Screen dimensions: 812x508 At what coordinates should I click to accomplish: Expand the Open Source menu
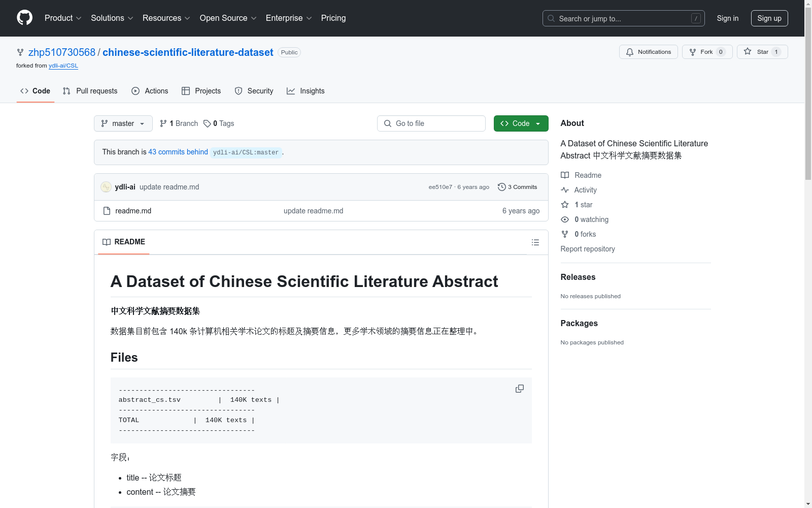point(228,18)
